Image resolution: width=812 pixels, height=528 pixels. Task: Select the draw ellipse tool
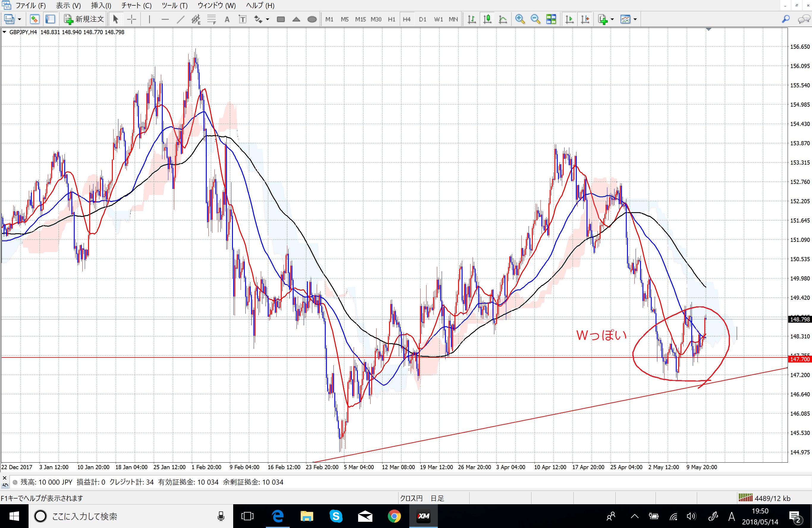312,19
